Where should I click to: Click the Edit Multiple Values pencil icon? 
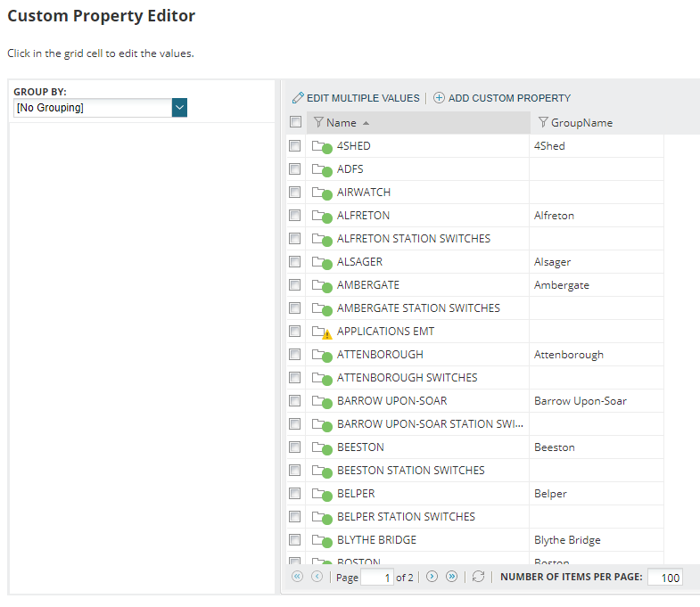pos(298,98)
